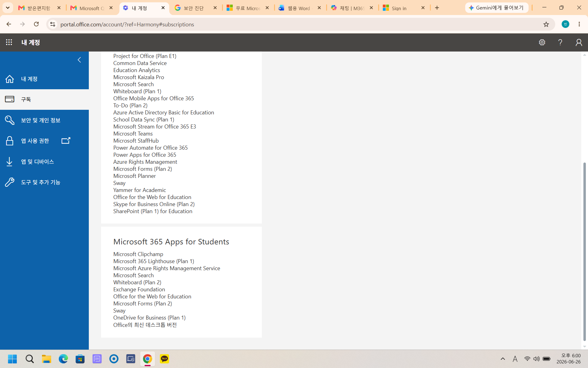This screenshot has height=368, width=588.
Task: Select the Microsoft Clipchamp text
Action: [138, 254]
